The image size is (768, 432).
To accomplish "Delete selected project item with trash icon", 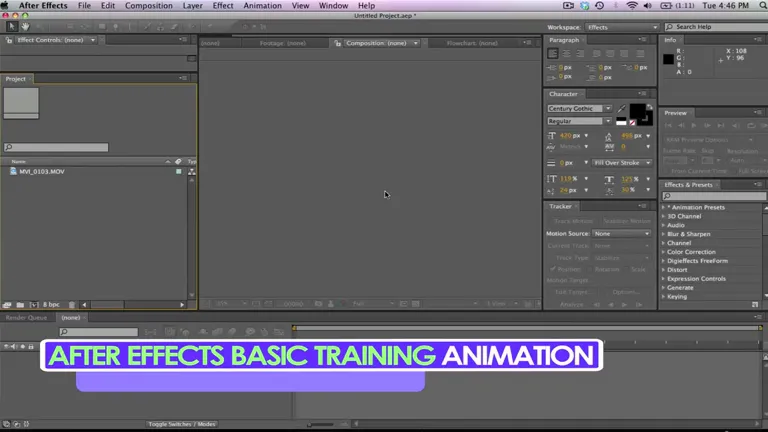I will tap(72, 305).
